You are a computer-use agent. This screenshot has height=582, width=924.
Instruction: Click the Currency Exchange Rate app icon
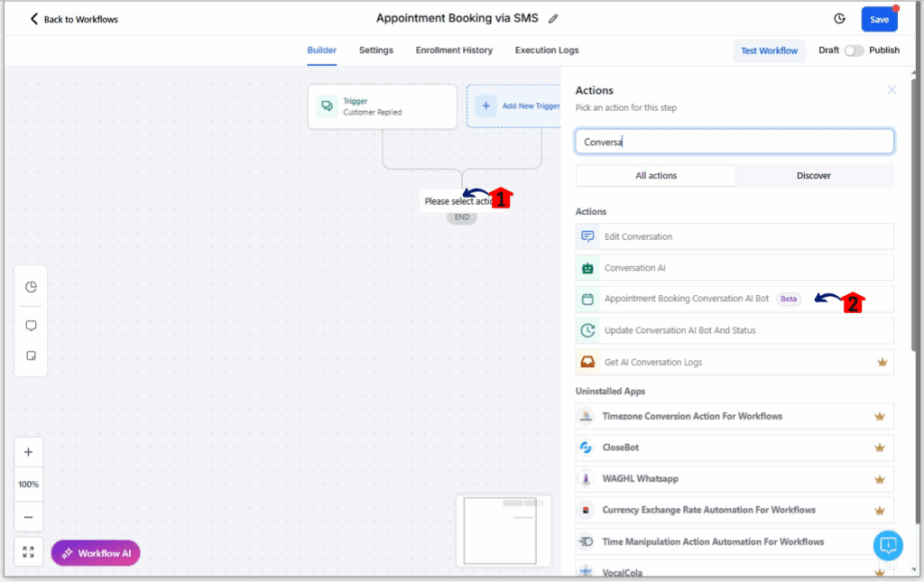[586, 510]
